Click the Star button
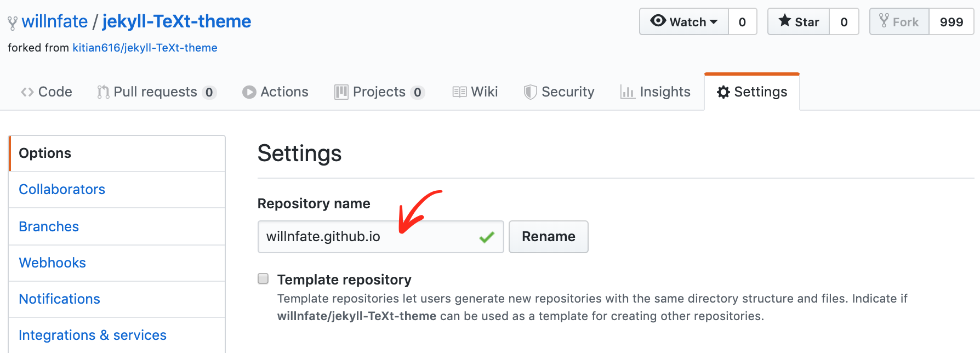 (799, 22)
